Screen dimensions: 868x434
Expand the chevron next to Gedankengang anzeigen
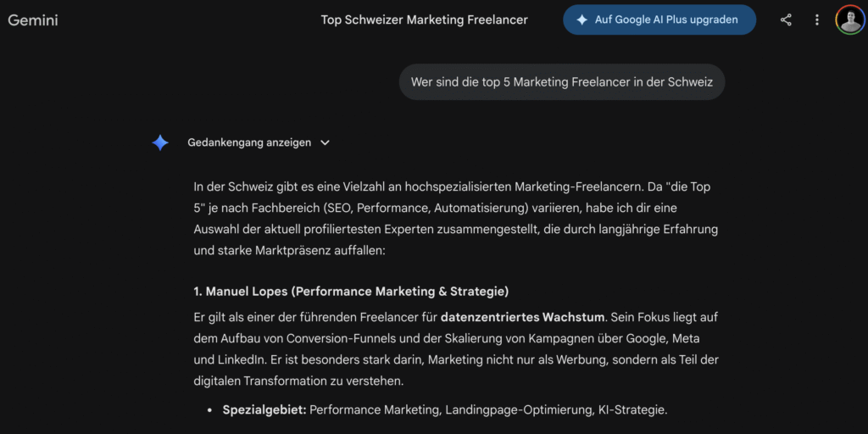[325, 142]
